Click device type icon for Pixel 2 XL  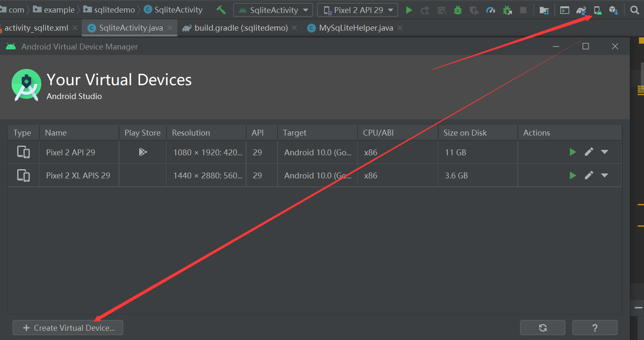pos(23,175)
